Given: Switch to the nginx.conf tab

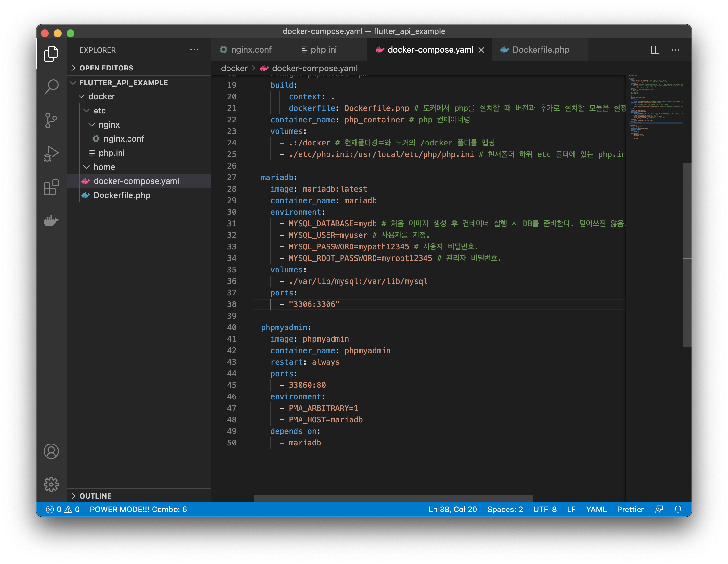Looking at the screenshot, I should (x=251, y=50).
